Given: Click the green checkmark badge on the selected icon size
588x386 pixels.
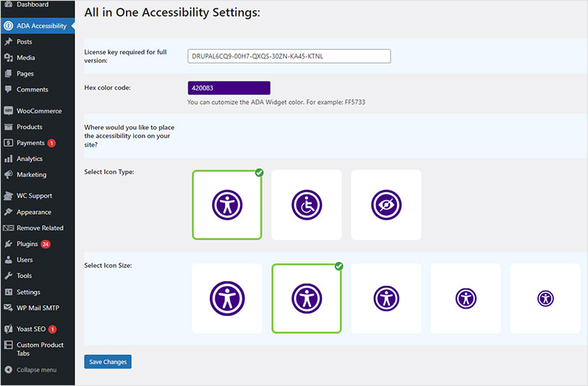Looking at the screenshot, I should pos(339,266).
